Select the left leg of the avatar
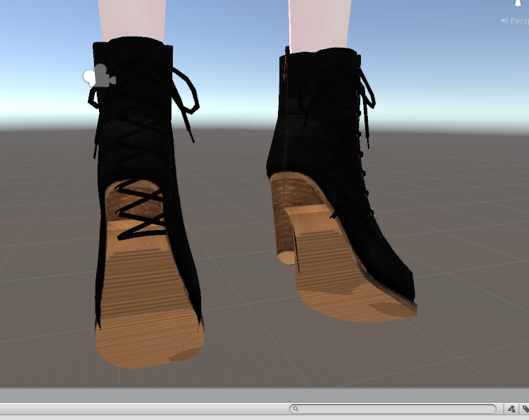Viewport: 529px width, 420px height. click(132, 19)
